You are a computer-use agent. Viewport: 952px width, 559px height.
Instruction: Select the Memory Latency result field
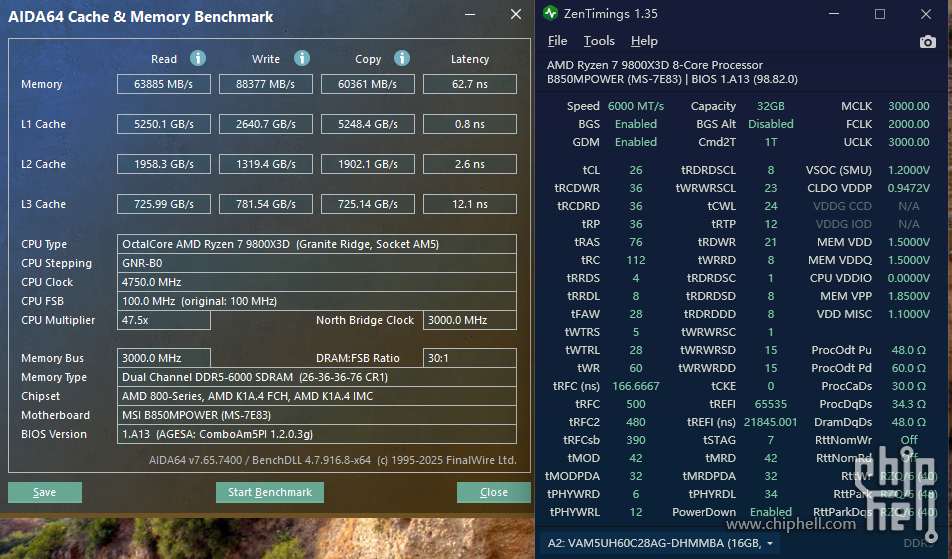(469, 85)
